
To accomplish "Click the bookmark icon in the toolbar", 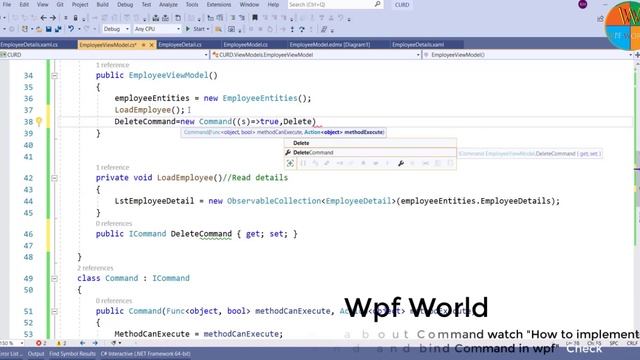I will 255,18.
